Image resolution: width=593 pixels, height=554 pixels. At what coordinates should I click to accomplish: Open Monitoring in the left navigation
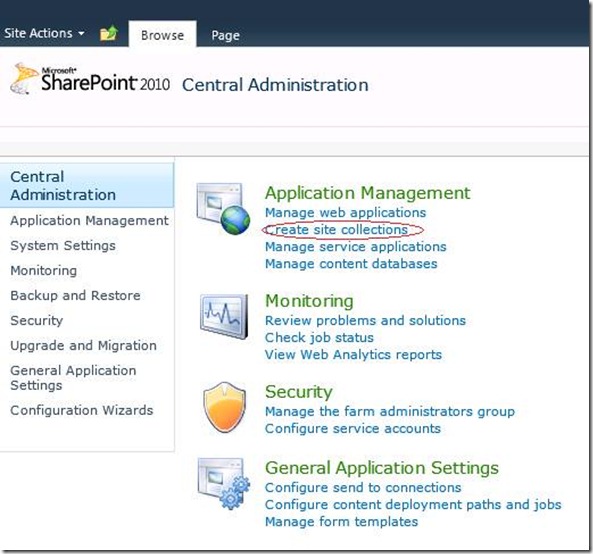click(x=43, y=270)
